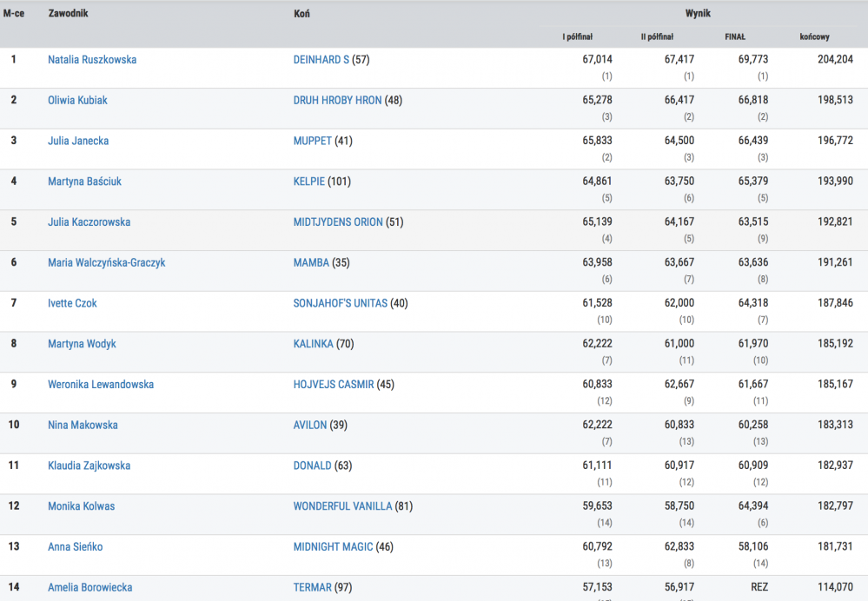Image resolution: width=868 pixels, height=601 pixels.
Task: Open rider Natalia Ruszkowska's profile link
Action: 92,60
